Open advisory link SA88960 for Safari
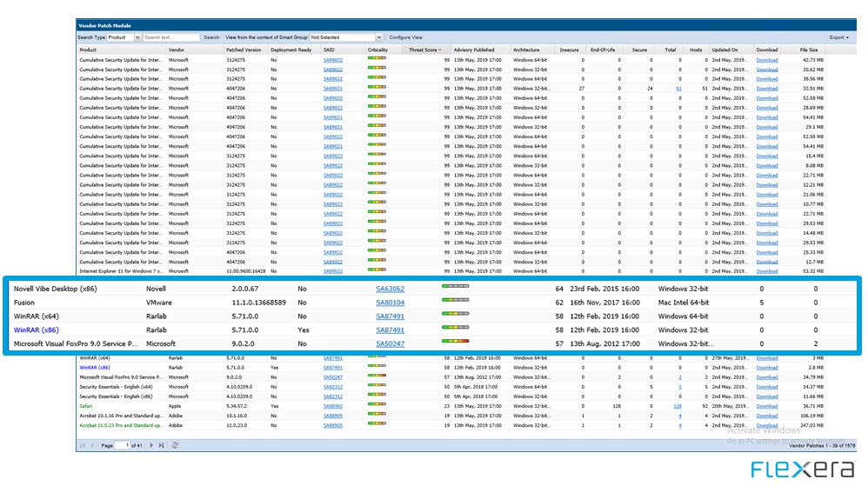The image size is (868, 486). (x=333, y=406)
